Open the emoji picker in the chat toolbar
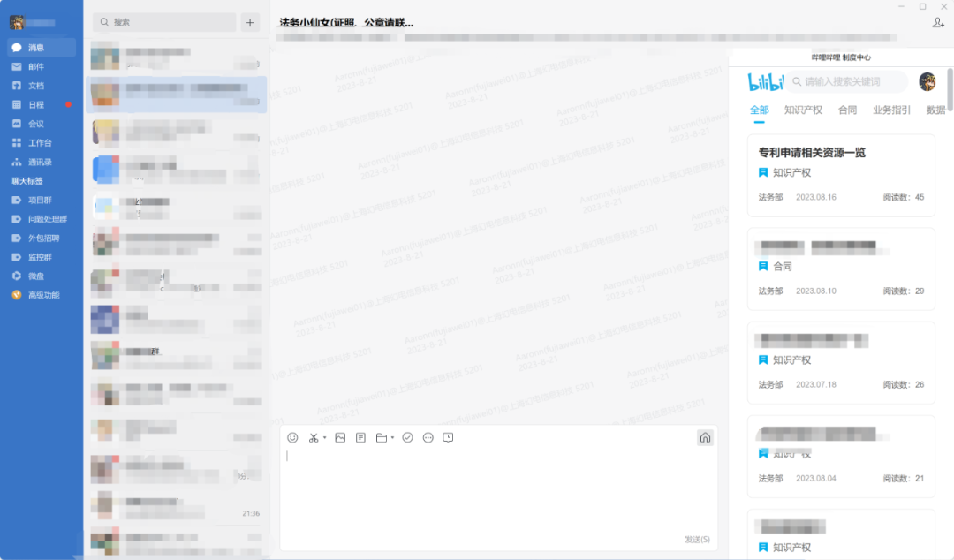 (x=292, y=437)
